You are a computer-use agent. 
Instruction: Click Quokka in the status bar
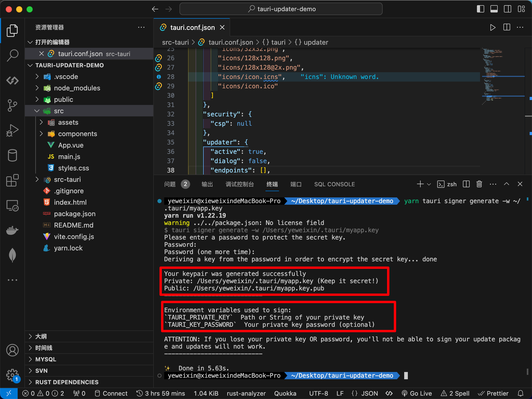coord(285,393)
